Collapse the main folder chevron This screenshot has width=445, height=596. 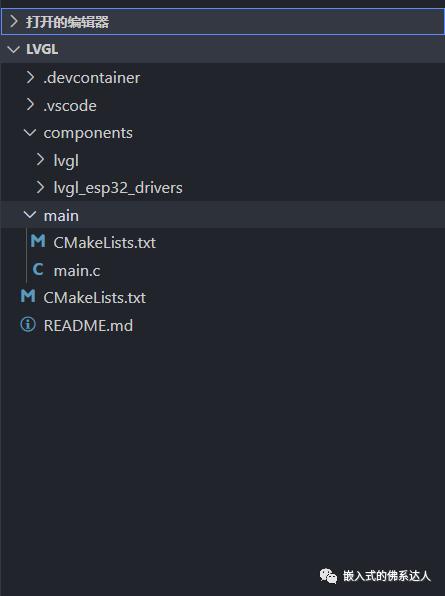(30, 215)
